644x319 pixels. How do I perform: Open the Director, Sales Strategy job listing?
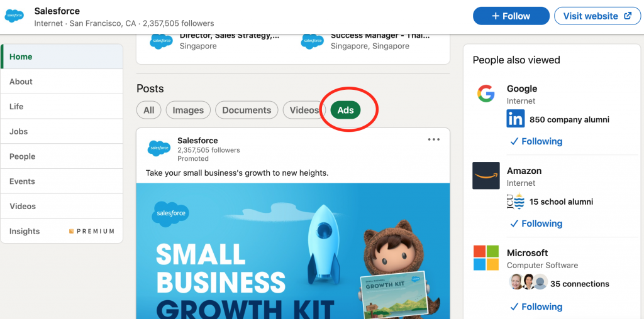(x=230, y=36)
